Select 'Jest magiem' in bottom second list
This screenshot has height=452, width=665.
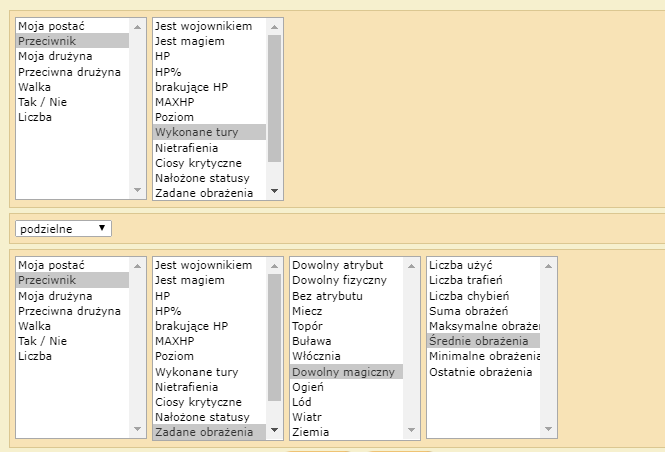[210, 280]
